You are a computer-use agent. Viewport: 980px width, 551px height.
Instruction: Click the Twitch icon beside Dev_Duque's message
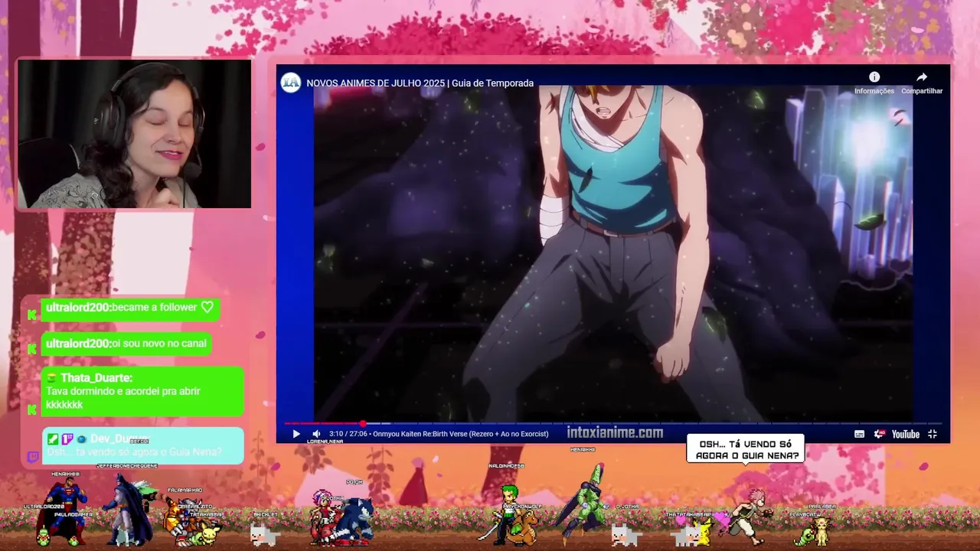pos(33,457)
